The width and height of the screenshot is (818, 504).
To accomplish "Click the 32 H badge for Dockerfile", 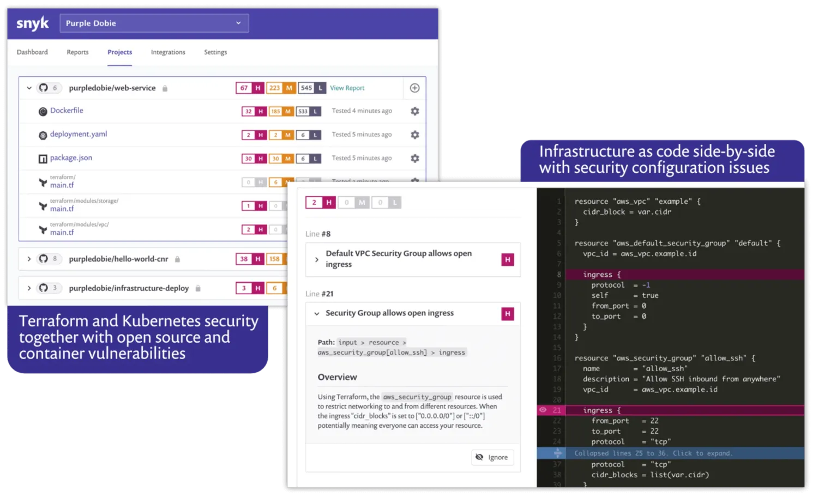I will pyautogui.click(x=254, y=111).
